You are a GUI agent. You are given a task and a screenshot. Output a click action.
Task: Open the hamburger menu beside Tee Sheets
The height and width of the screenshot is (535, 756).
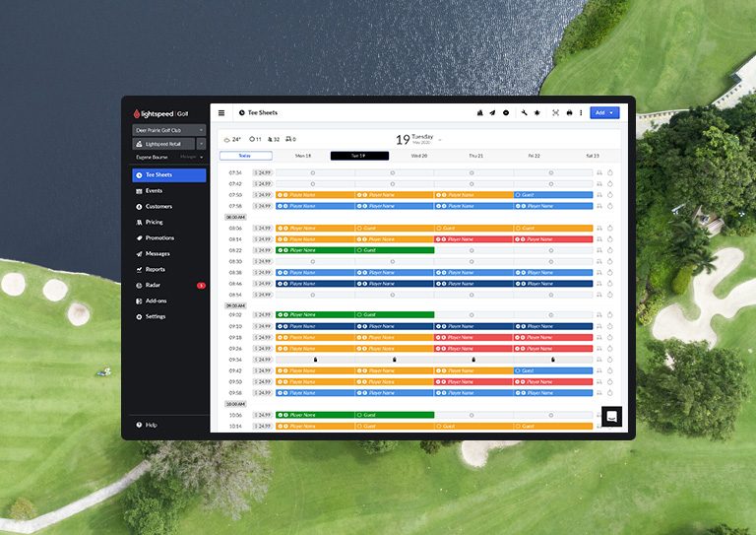tap(221, 113)
